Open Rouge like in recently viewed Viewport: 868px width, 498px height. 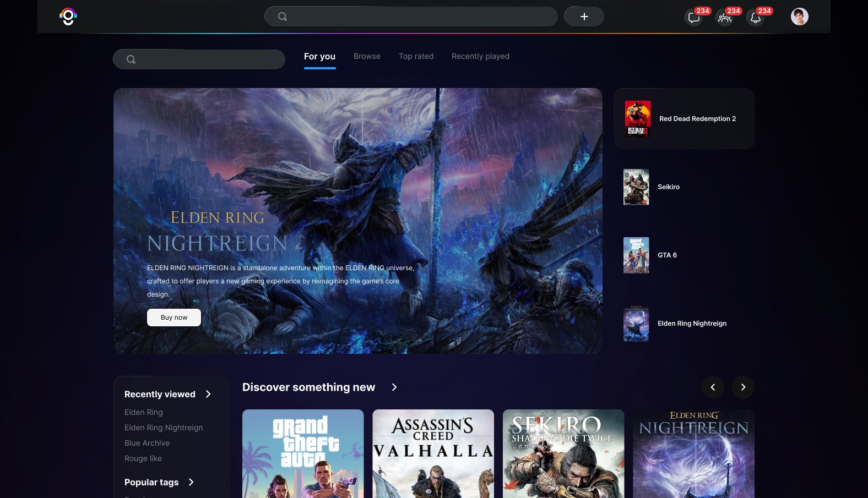143,458
